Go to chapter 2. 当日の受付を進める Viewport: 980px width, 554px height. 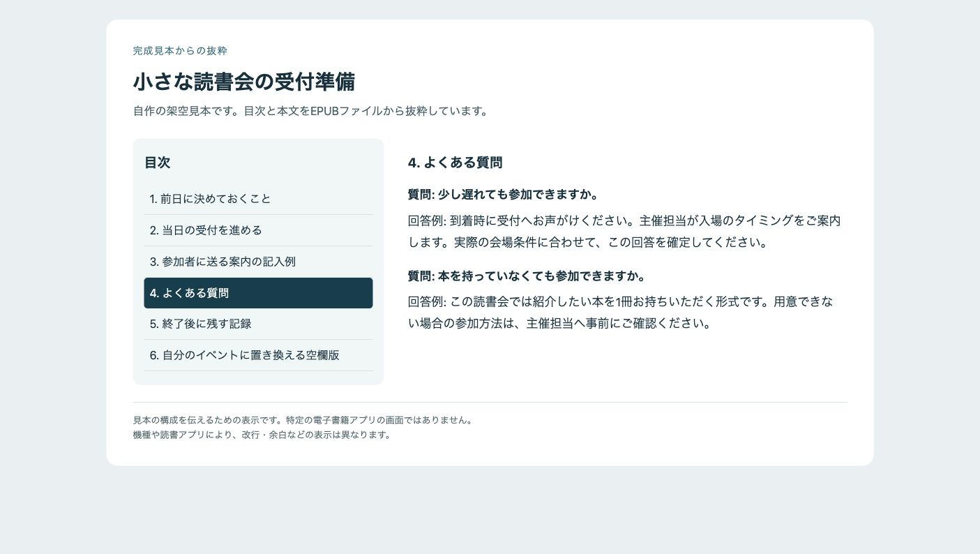click(258, 230)
